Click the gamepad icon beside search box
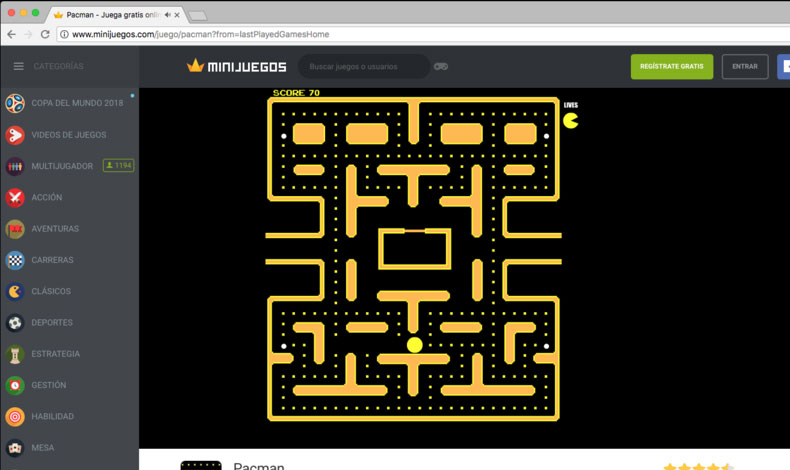 pos(441,66)
